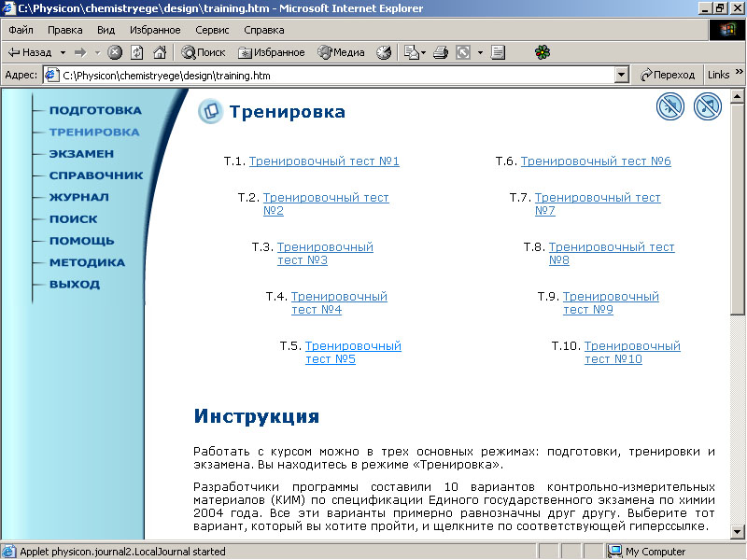Image resolution: width=747 pixels, height=560 pixels.
Task: Click the Print toolbar icon
Action: point(441,52)
